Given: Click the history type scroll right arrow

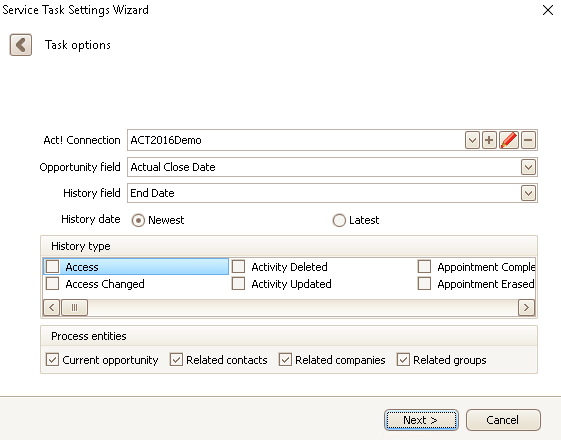Looking at the screenshot, I should [526, 308].
